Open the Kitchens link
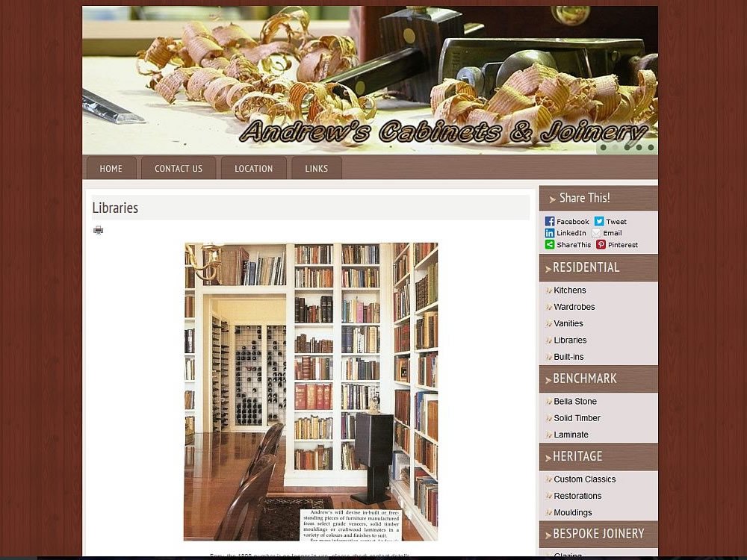Screen dimensions: 747x560 (569, 290)
